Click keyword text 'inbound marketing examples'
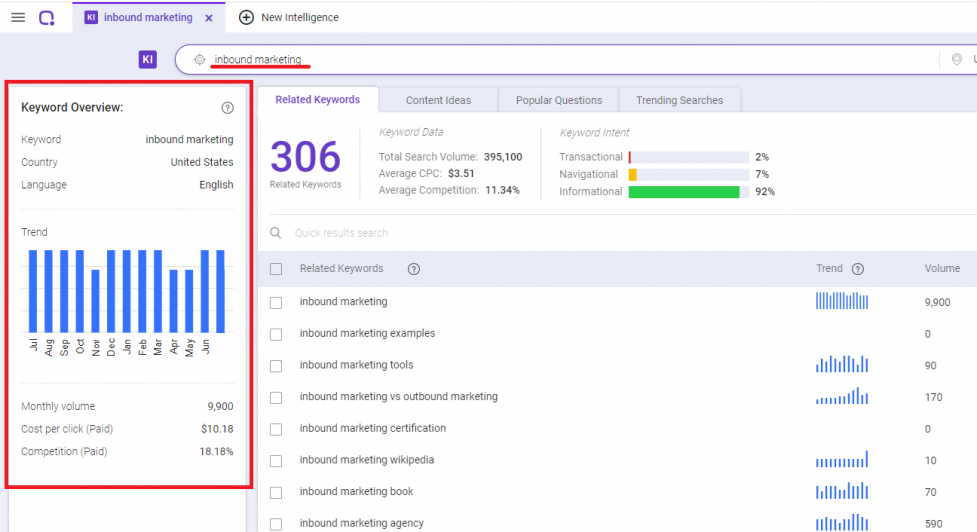977x532 pixels. 367,333
